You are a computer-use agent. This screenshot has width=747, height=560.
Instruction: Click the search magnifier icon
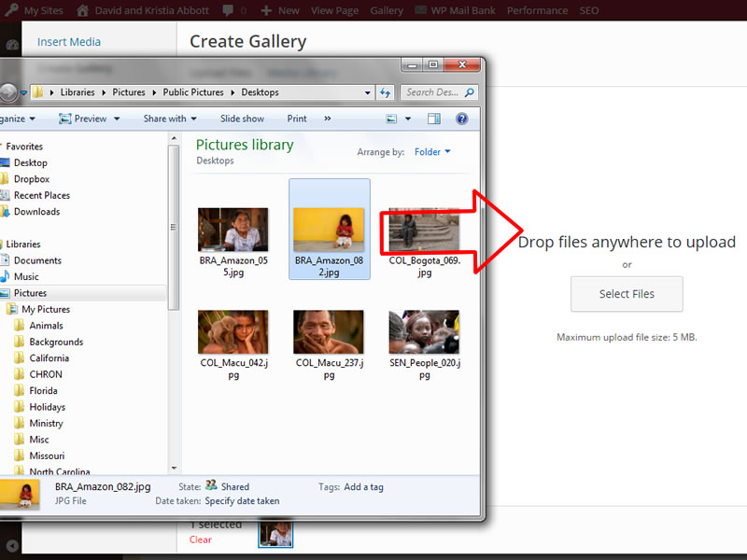[x=470, y=92]
